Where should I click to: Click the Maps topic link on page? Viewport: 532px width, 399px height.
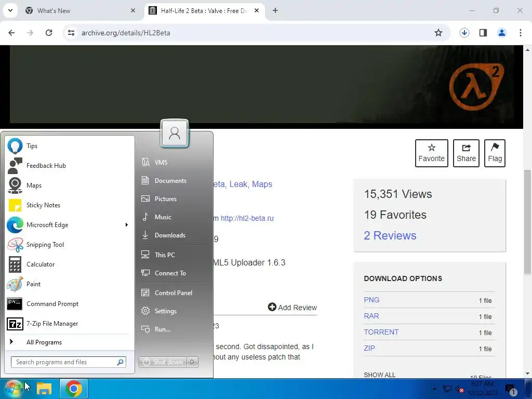(262, 184)
